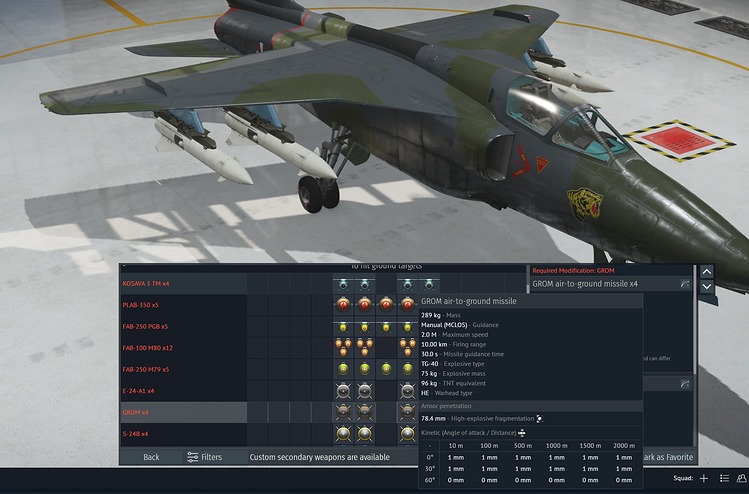Select the FAB-250 PGB x5 preset row

coord(183,326)
